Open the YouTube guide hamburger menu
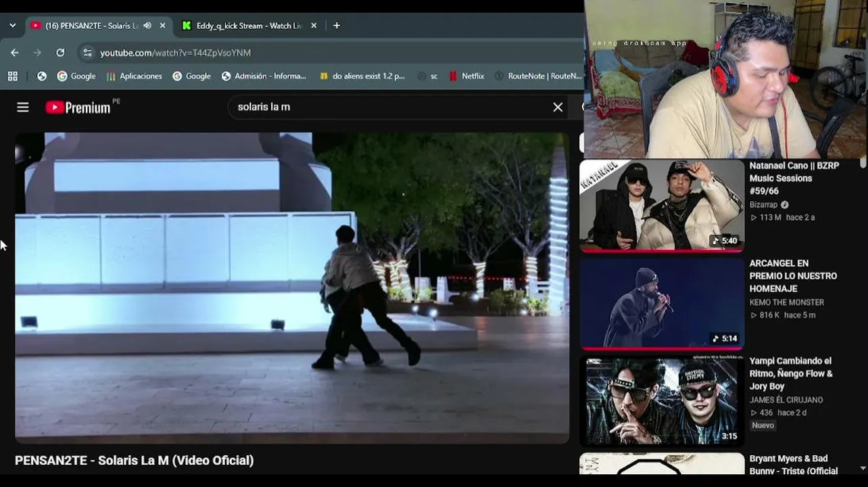This screenshot has height=487, width=868. [x=23, y=107]
